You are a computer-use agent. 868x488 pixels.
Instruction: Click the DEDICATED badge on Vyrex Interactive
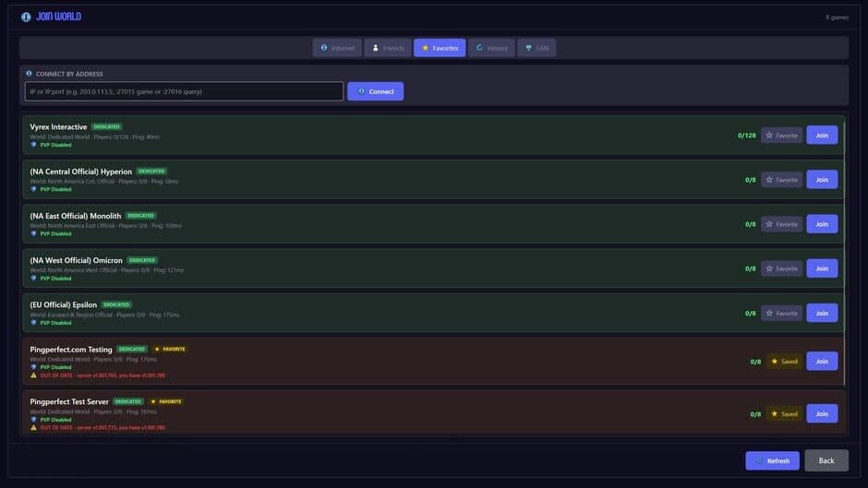point(107,126)
